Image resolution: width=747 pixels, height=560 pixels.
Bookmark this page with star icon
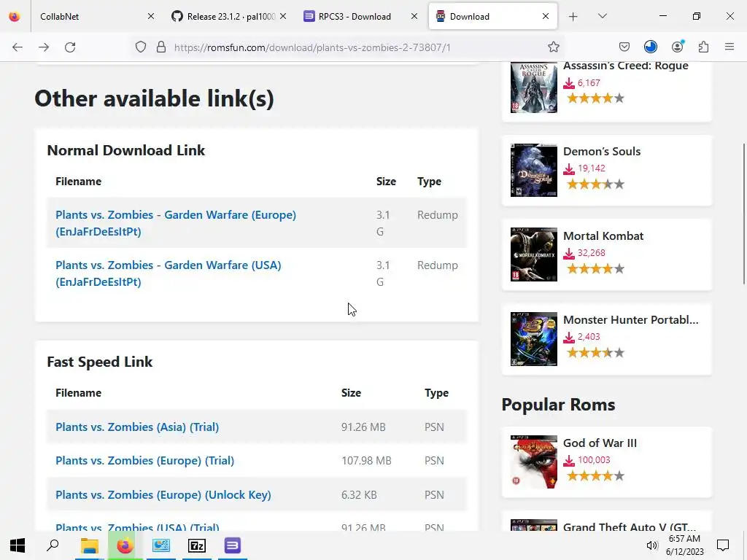click(x=553, y=47)
